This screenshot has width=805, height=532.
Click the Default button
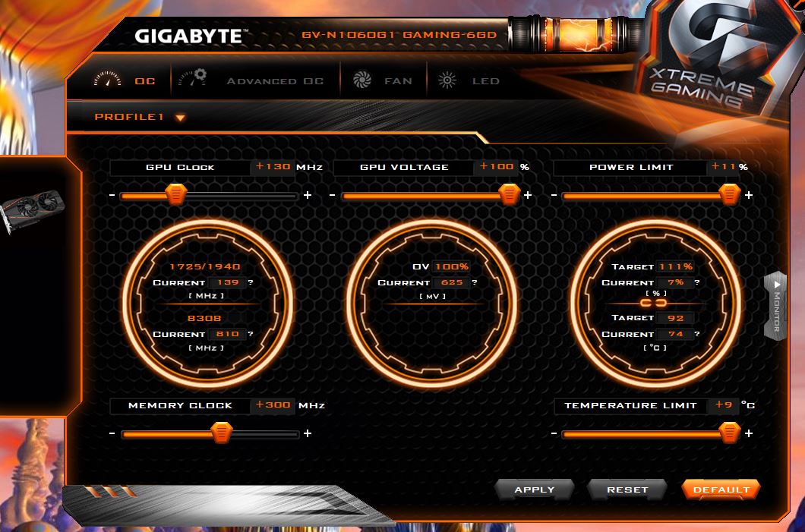721,490
